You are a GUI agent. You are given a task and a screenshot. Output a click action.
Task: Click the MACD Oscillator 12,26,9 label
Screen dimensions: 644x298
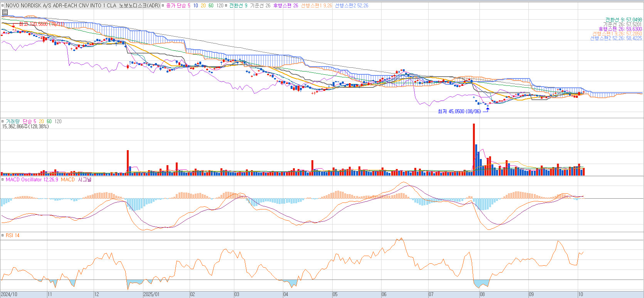point(32,180)
